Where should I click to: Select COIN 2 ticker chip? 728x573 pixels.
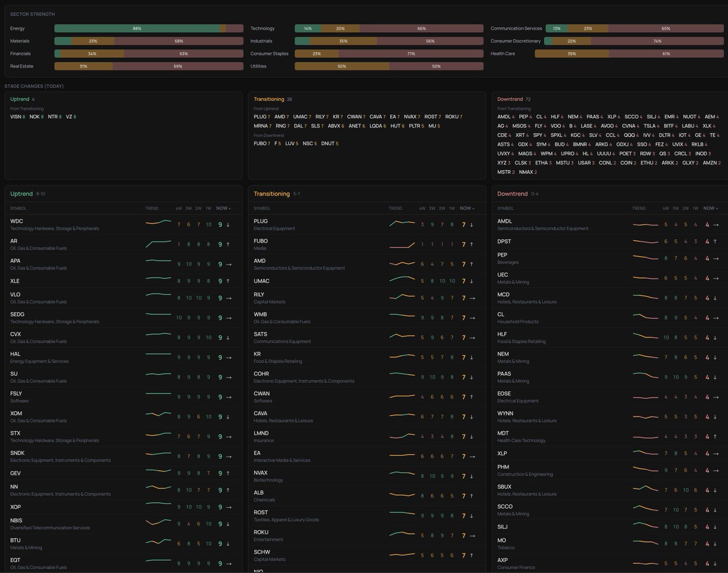(629, 163)
